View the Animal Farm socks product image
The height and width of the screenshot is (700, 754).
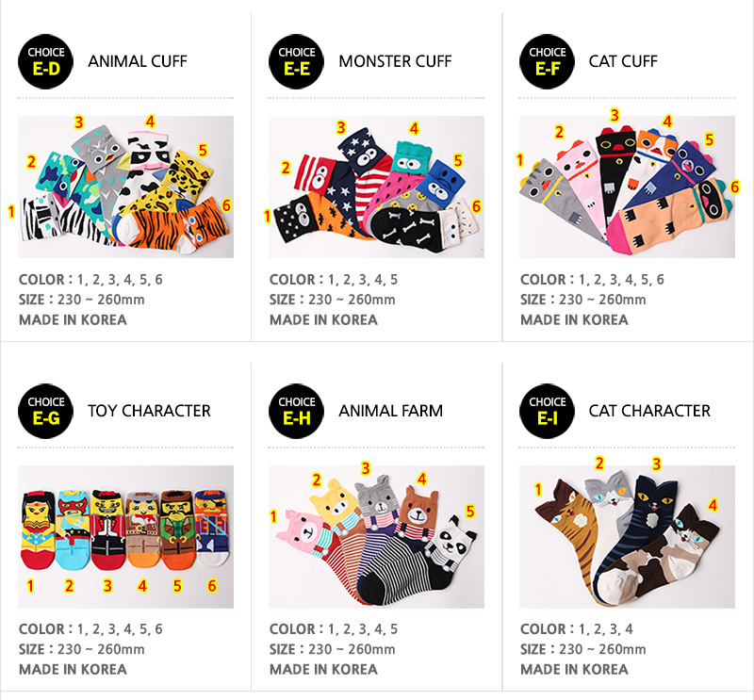pos(376,536)
